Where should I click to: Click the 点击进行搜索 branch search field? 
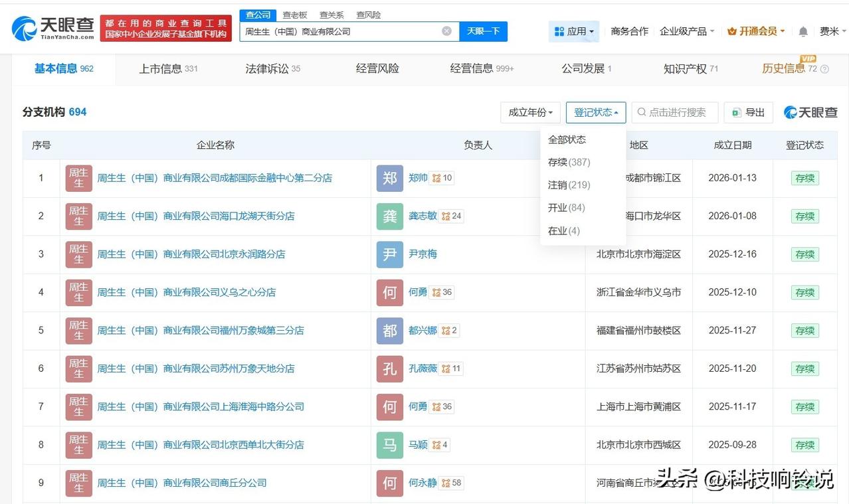pos(675,112)
